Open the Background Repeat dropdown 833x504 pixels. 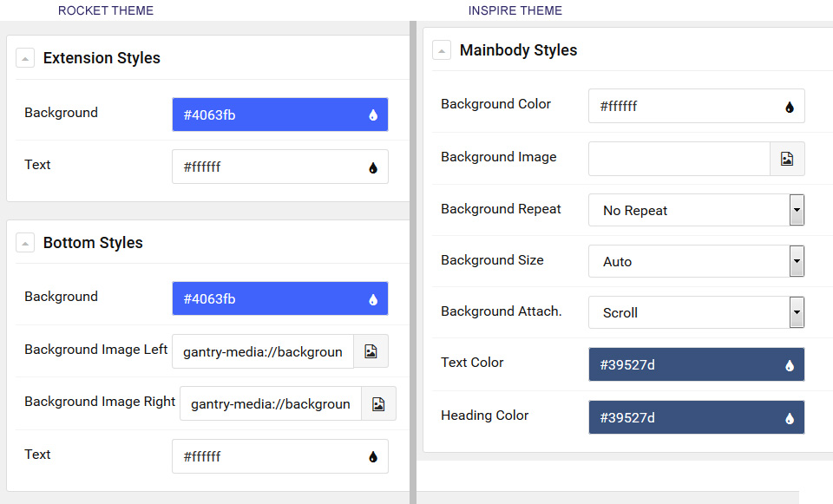[797, 210]
